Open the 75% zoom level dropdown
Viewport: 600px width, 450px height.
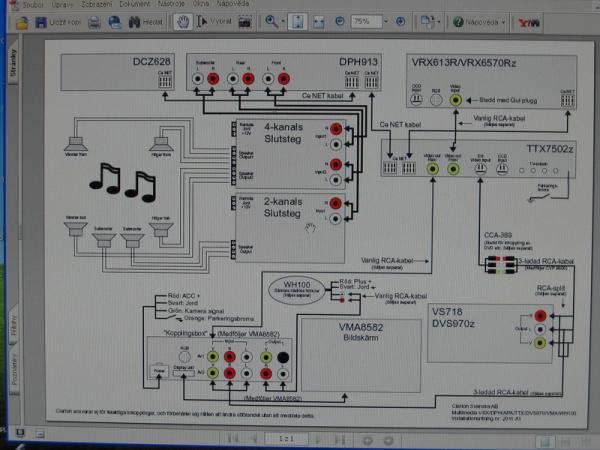384,21
